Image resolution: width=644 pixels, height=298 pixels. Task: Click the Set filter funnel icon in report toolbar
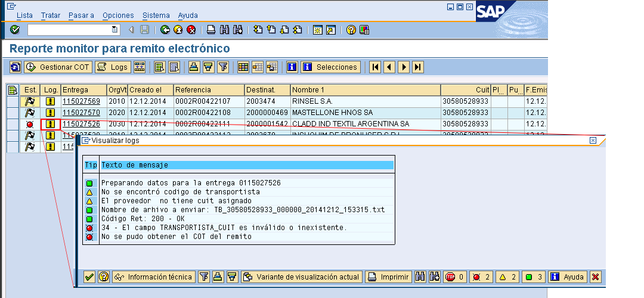pos(222,67)
